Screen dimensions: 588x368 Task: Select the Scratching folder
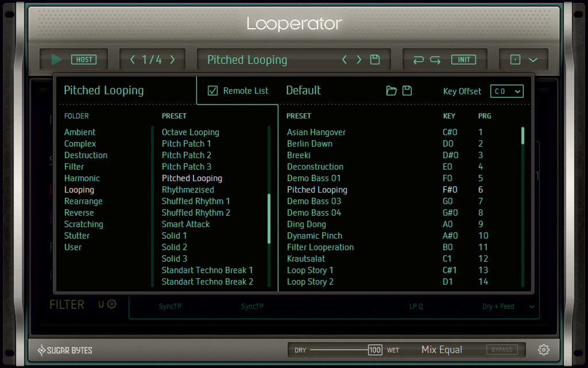tap(84, 224)
